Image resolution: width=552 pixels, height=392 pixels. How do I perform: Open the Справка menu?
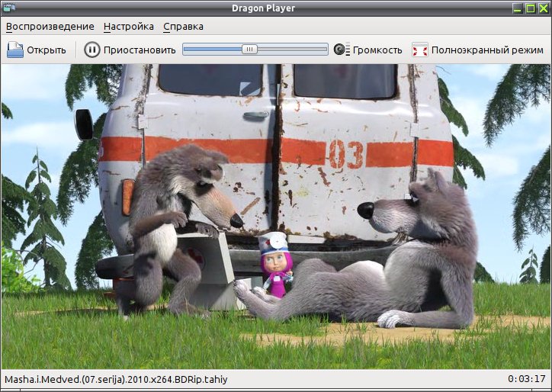click(x=183, y=27)
